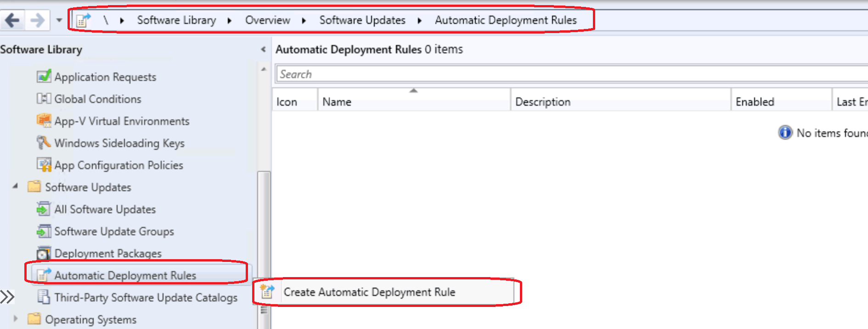Click Overview in the breadcrumb path
Viewport: 868px width, 329px height.
tap(267, 20)
